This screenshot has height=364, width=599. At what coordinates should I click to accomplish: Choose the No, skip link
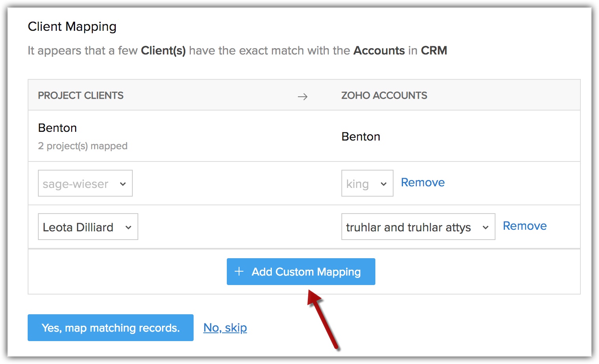(225, 328)
